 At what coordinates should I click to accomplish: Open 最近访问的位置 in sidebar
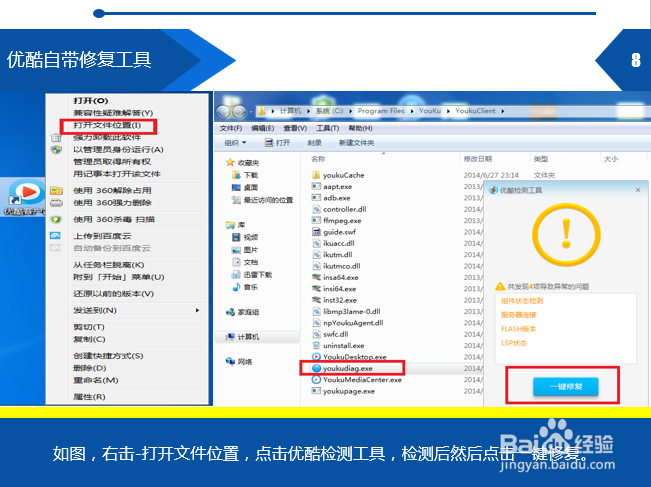pos(268,200)
